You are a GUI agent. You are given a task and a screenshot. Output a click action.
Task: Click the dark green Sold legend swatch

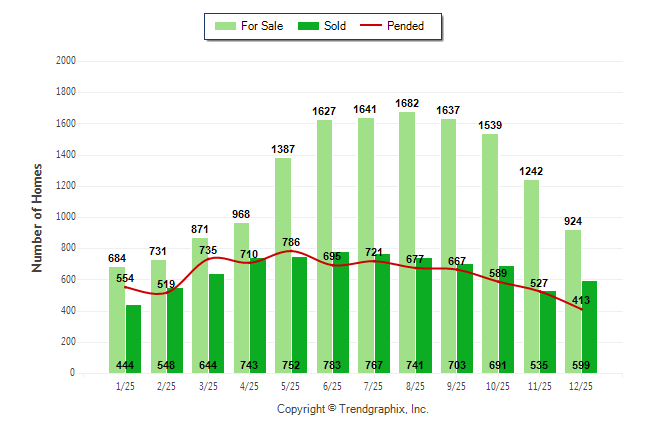coord(308,26)
